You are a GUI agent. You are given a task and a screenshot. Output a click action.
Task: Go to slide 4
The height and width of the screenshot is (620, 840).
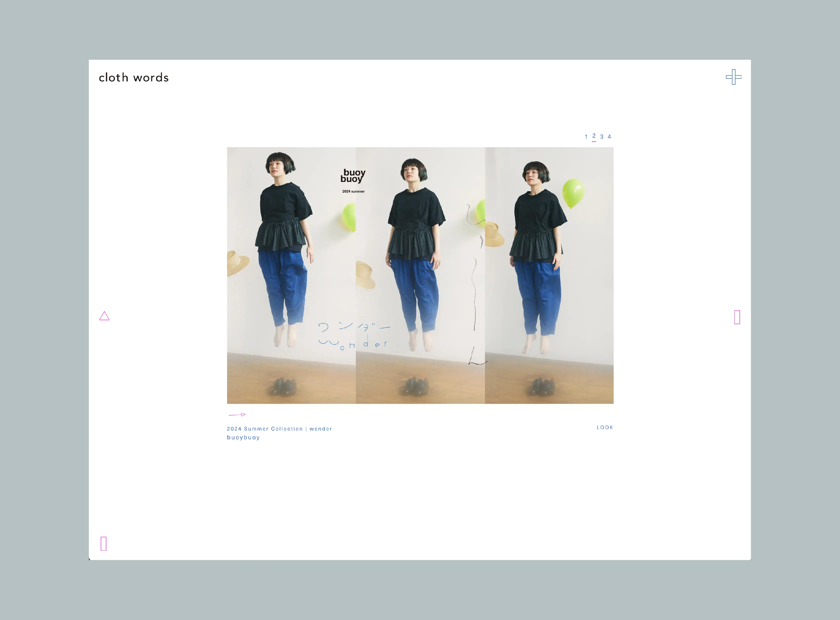(x=609, y=137)
